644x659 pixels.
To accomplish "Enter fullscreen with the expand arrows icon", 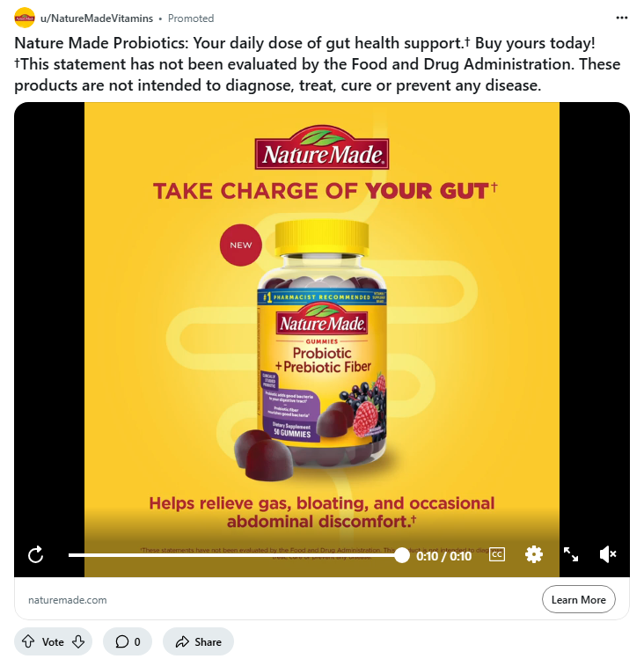I will (571, 554).
